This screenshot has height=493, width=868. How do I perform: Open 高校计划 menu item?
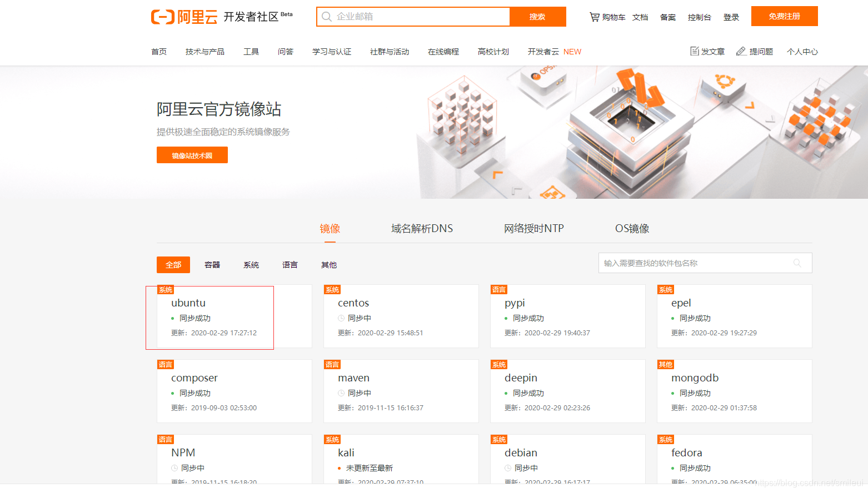(493, 52)
